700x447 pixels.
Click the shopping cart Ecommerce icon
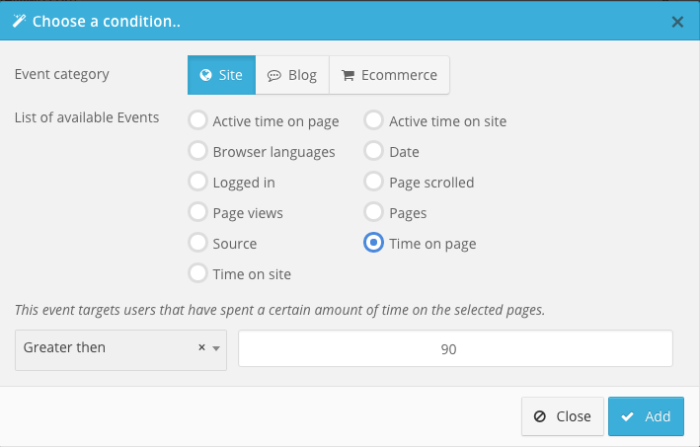[x=348, y=75]
